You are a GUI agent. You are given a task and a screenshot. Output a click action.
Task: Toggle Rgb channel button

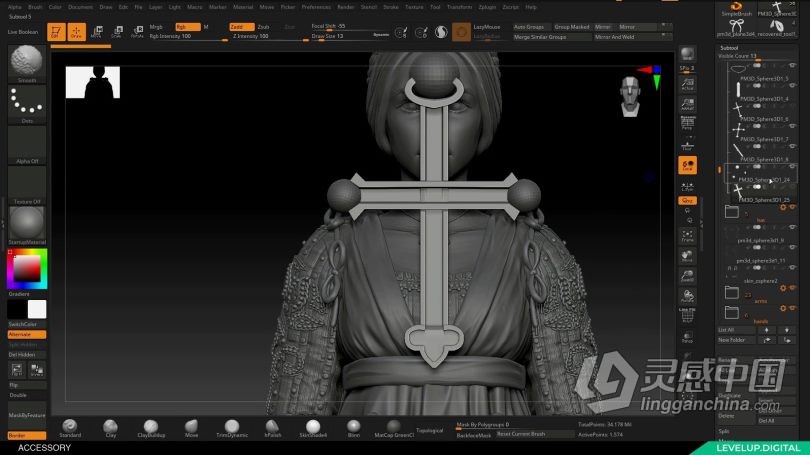pos(188,27)
